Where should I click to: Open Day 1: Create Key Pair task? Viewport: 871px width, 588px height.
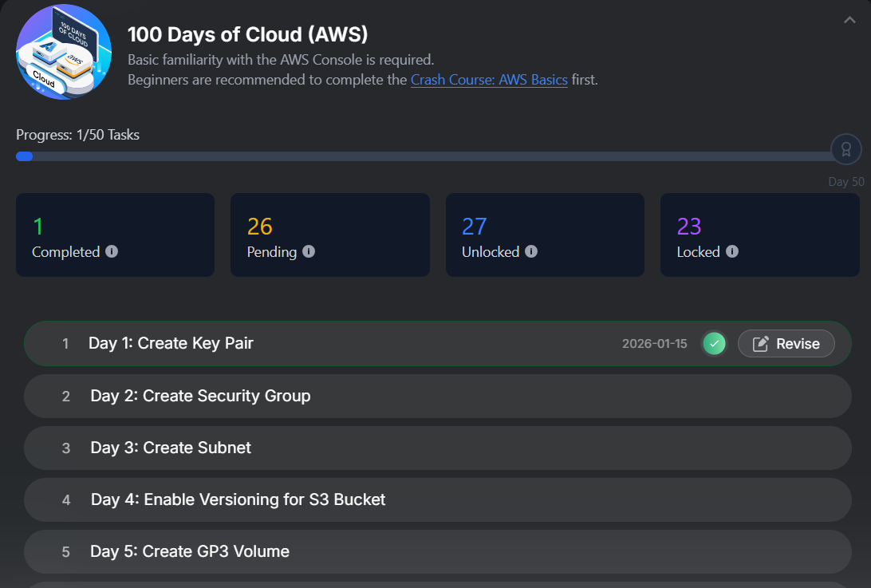171,344
